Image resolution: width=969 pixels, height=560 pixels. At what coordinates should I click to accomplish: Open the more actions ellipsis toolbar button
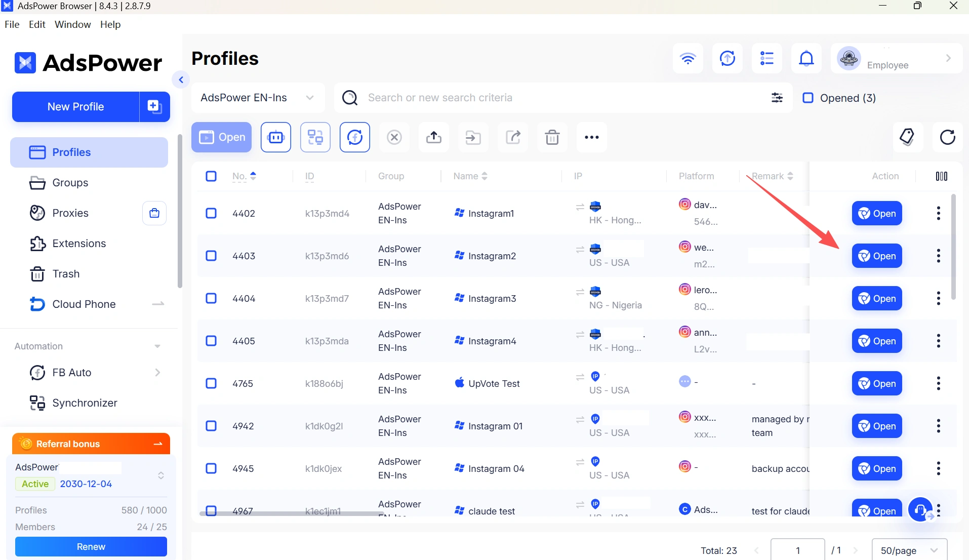pos(592,137)
